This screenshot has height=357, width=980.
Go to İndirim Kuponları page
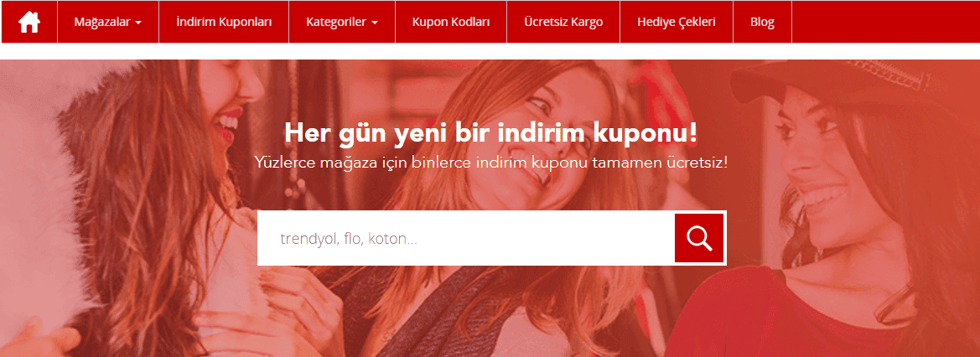[224, 22]
